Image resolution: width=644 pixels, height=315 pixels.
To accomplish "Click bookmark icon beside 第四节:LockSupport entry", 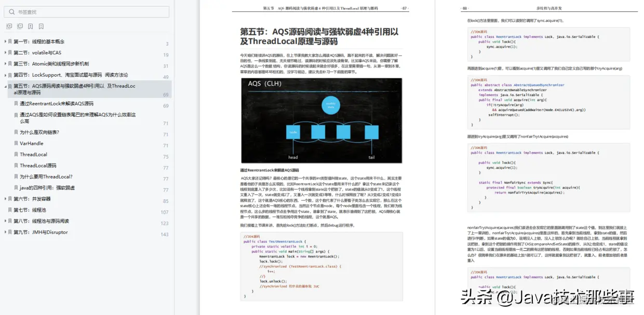I will tap(10, 75).
